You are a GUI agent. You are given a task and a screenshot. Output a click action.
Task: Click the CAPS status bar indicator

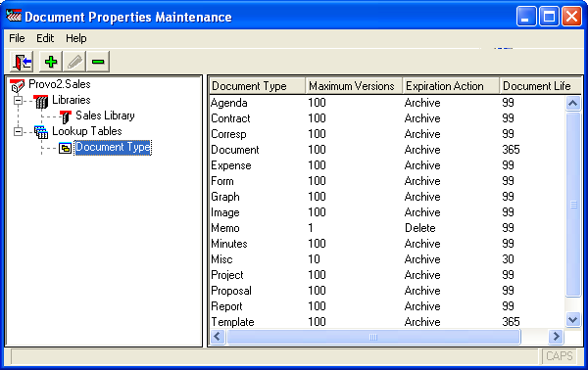point(560,355)
